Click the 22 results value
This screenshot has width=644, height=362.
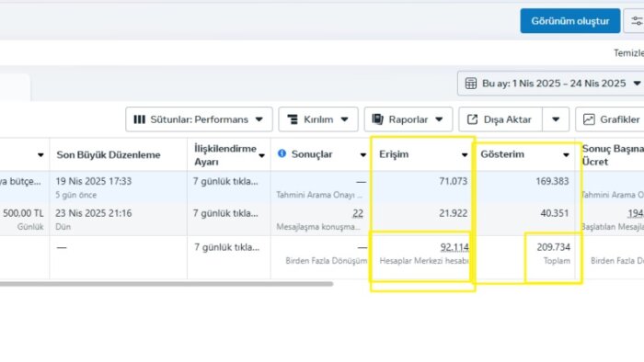[358, 213]
